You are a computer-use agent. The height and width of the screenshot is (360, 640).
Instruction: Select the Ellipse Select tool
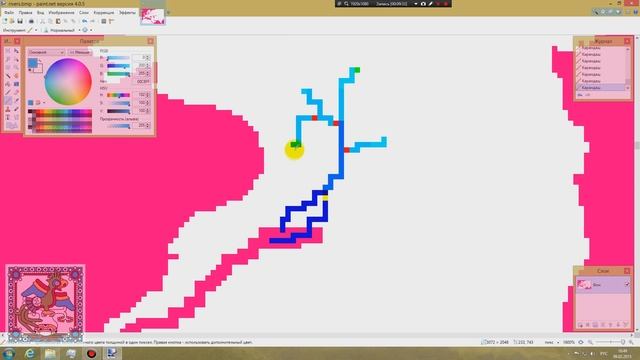[8, 67]
